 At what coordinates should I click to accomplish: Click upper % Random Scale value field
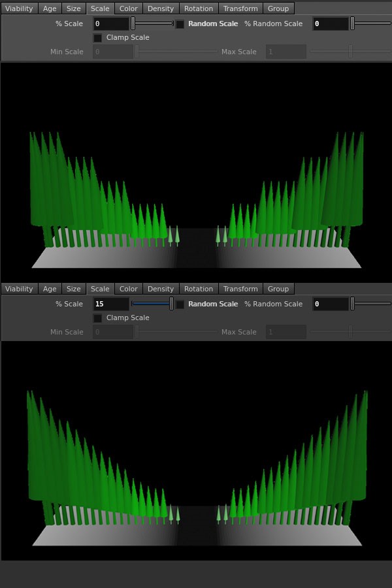pos(331,24)
